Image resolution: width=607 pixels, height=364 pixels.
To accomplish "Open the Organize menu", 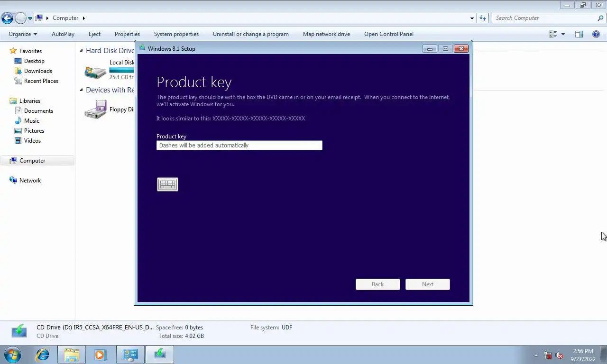I will (23, 34).
